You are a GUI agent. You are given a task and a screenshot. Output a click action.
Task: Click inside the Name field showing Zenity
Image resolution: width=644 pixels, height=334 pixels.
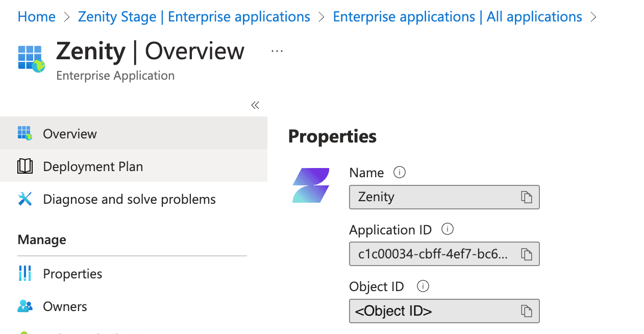coord(444,197)
